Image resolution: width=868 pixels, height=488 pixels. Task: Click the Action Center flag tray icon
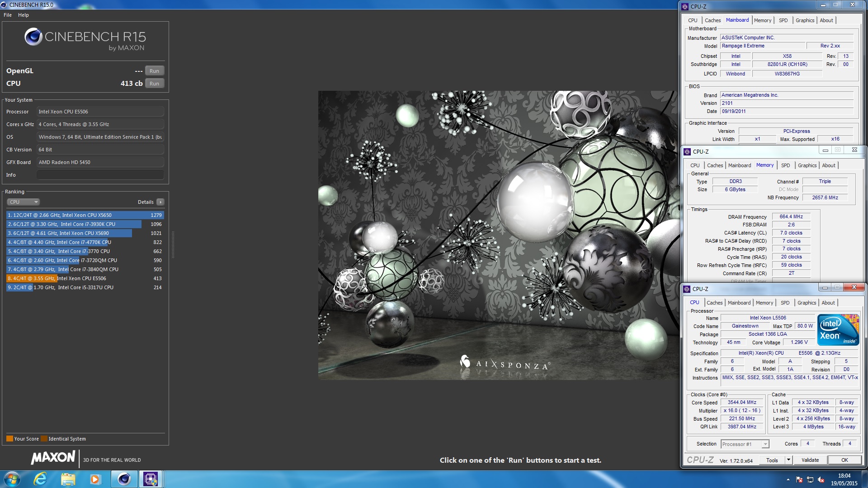click(x=799, y=480)
